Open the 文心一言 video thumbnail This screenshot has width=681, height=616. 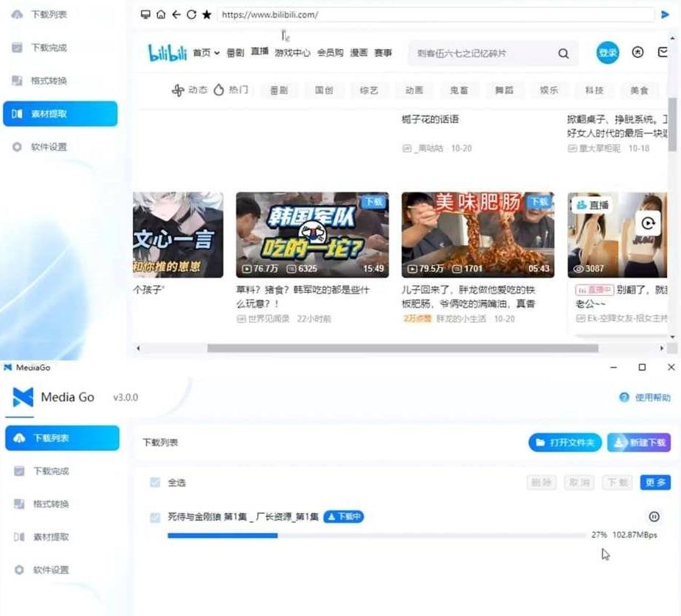click(178, 235)
